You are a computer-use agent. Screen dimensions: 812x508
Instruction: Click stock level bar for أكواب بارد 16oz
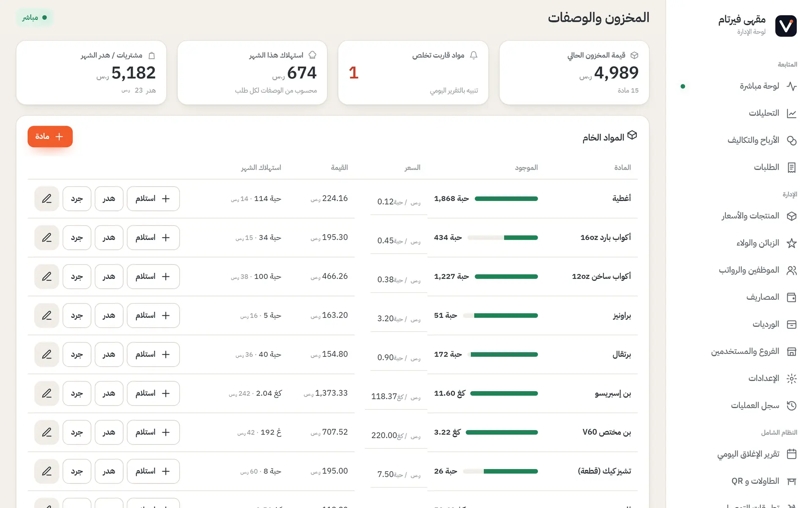(x=502, y=237)
